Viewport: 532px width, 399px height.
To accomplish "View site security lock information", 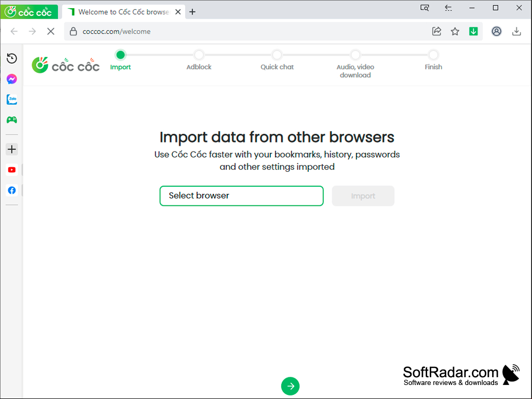I will pos(73,32).
